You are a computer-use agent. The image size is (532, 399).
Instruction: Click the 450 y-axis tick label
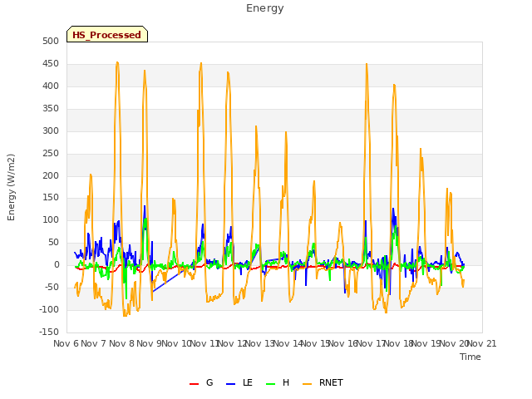(51, 63)
